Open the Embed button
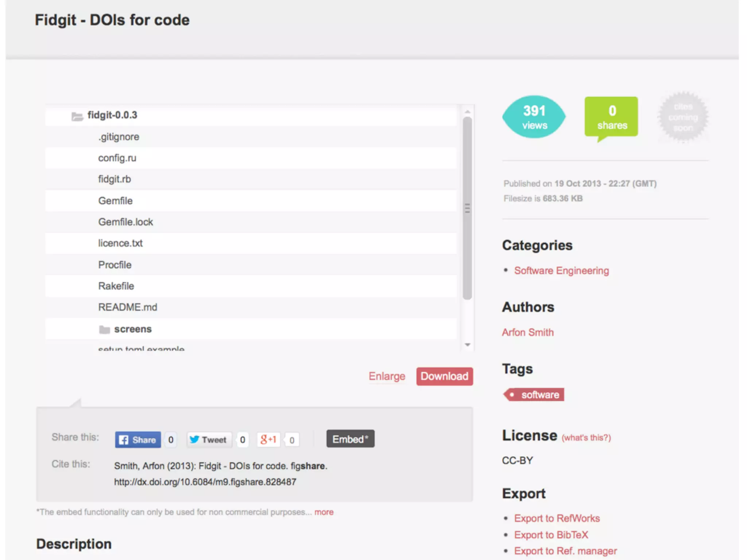The height and width of the screenshot is (560, 747). [350, 439]
